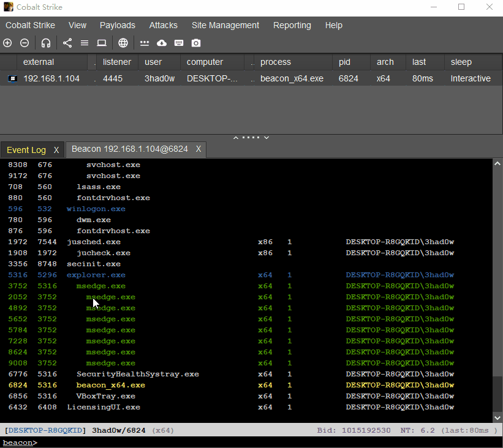Switch to the target table view icon
The image size is (503, 448).
pos(102,43)
